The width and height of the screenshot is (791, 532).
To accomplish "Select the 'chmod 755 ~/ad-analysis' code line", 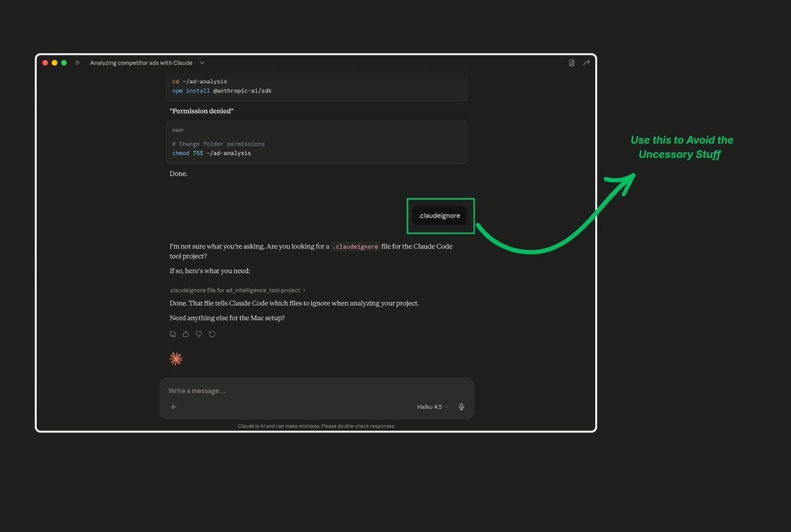I will (x=211, y=154).
